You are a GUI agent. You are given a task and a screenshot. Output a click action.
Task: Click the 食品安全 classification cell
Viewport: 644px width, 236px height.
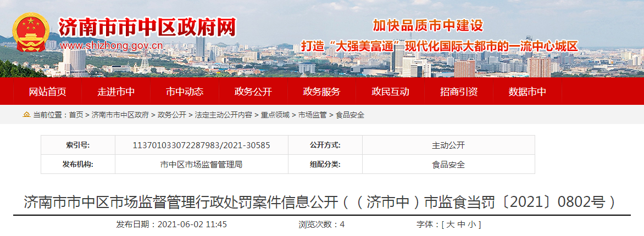coord(448,165)
